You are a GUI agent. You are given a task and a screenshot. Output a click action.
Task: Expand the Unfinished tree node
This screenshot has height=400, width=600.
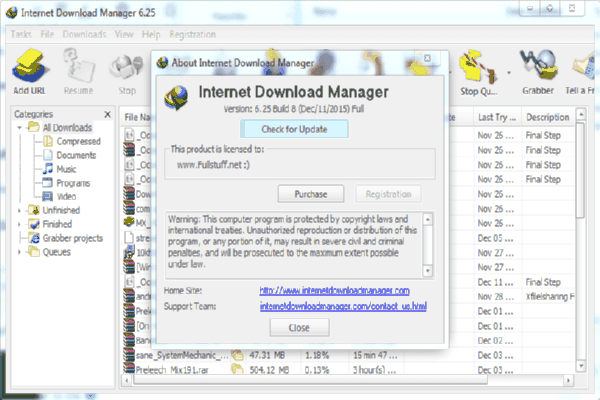click(20, 210)
